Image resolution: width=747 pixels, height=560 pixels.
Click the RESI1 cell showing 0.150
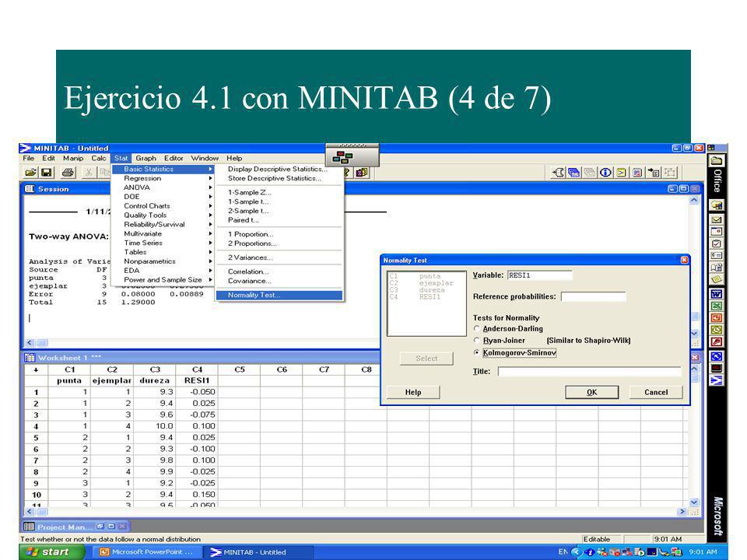coord(197,495)
